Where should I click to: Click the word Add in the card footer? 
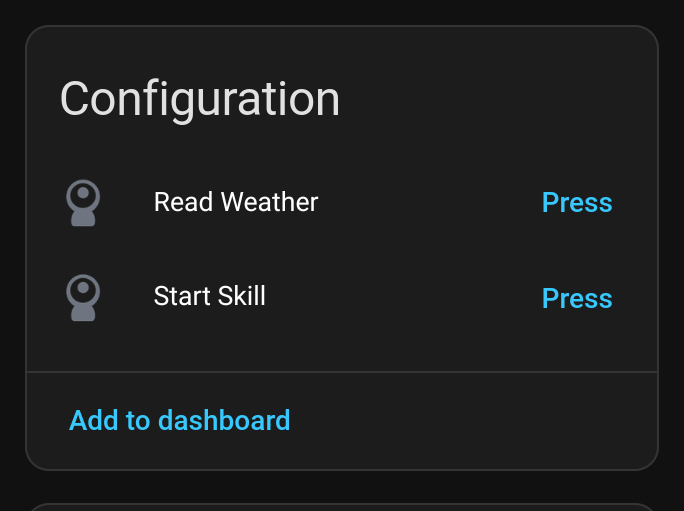tap(94, 420)
